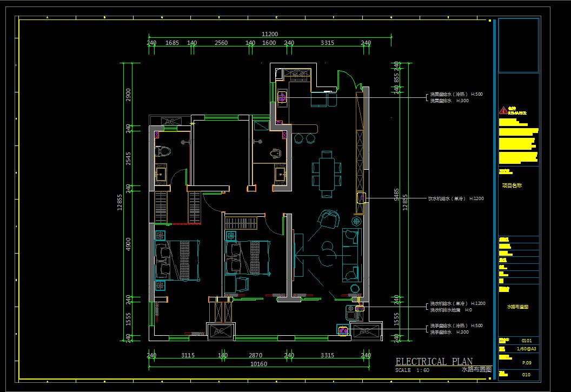
Task: Click the 洗手盆给水（冷热）H:500 annotation
Action: (456, 325)
